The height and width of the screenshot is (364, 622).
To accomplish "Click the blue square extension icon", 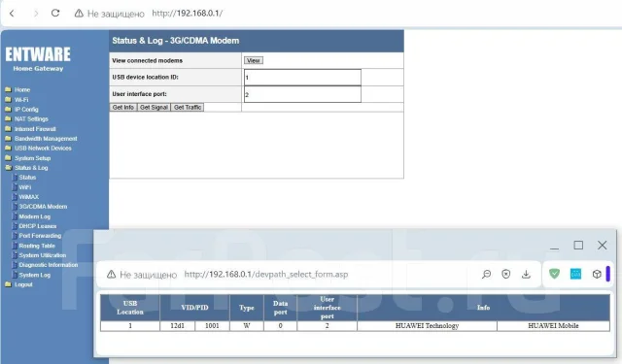I will [x=575, y=274].
